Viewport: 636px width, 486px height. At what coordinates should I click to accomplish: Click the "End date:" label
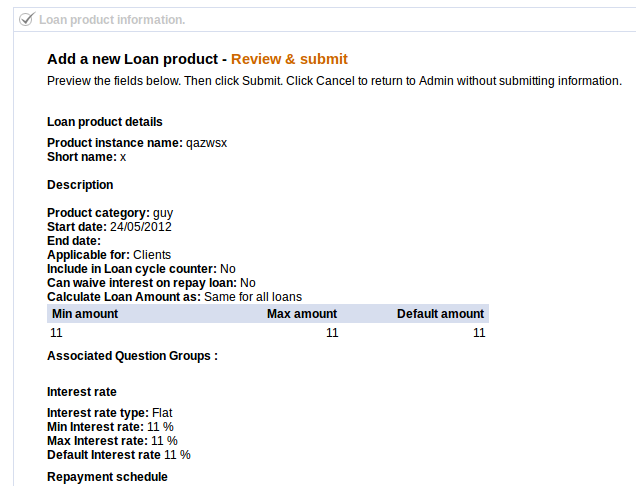pyautogui.click(x=75, y=241)
